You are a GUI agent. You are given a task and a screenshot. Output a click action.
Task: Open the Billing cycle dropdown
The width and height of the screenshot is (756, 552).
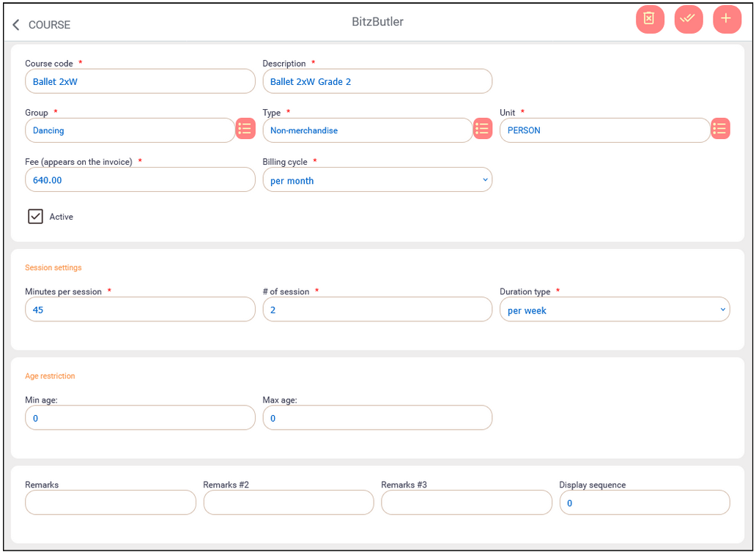pos(377,179)
